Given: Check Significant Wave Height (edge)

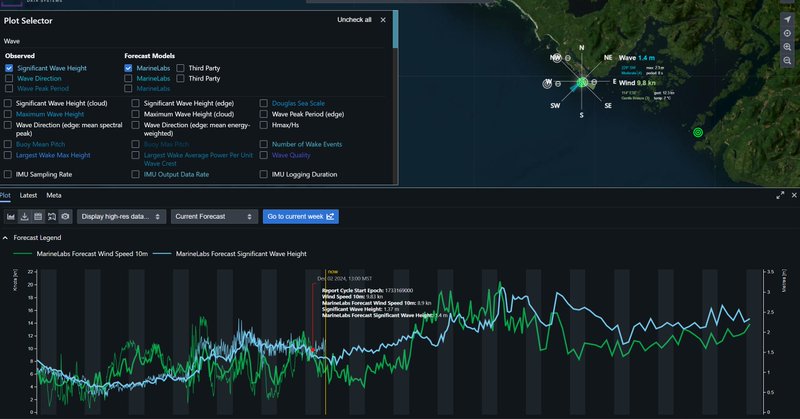Looking at the screenshot, I should coord(135,103).
